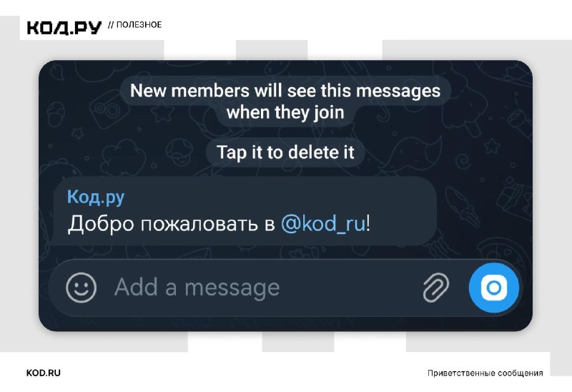Open the @kod_ru mention link

(323, 223)
